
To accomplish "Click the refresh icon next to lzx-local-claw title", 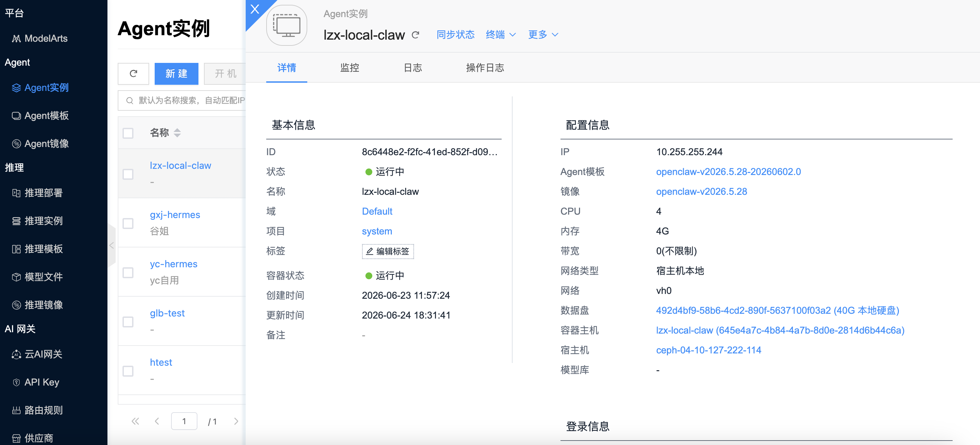I will tap(415, 35).
